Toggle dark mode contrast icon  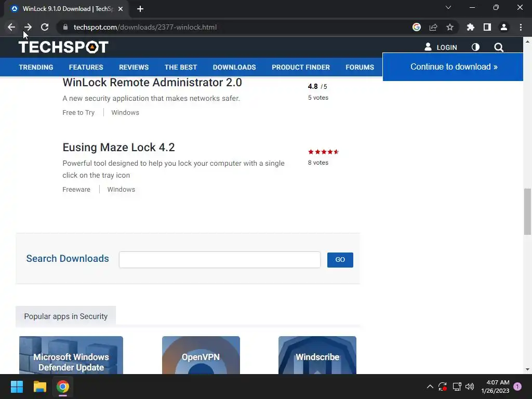point(476,47)
